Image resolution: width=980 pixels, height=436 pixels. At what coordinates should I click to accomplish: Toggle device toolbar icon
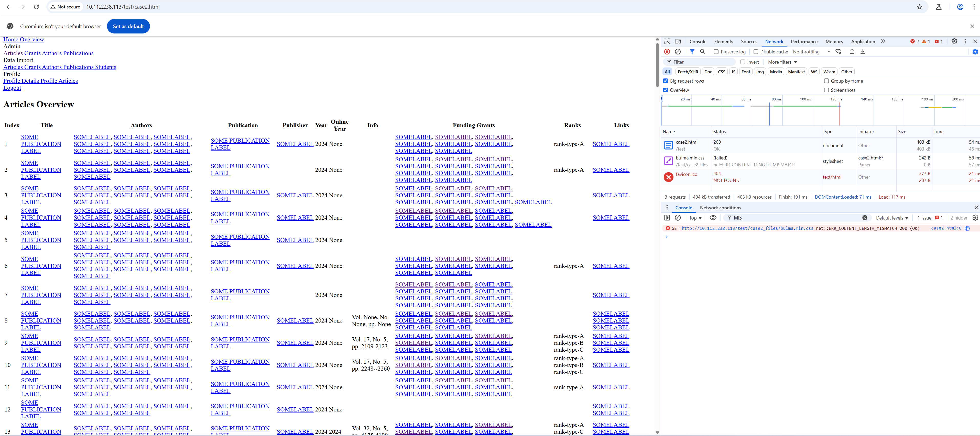coord(678,41)
